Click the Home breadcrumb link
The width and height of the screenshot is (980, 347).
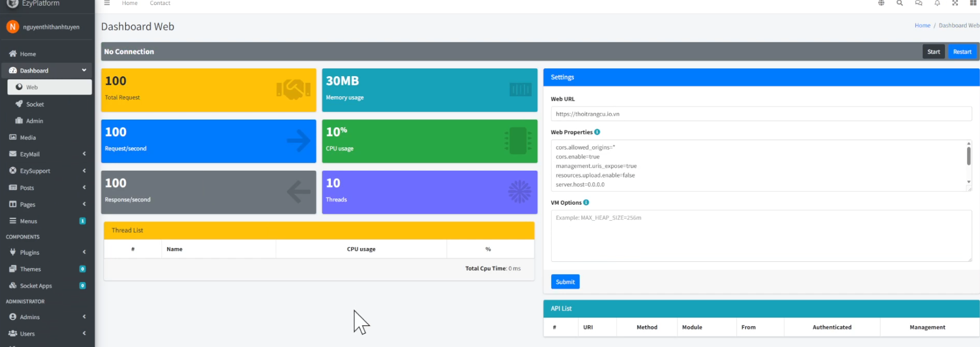922,26
